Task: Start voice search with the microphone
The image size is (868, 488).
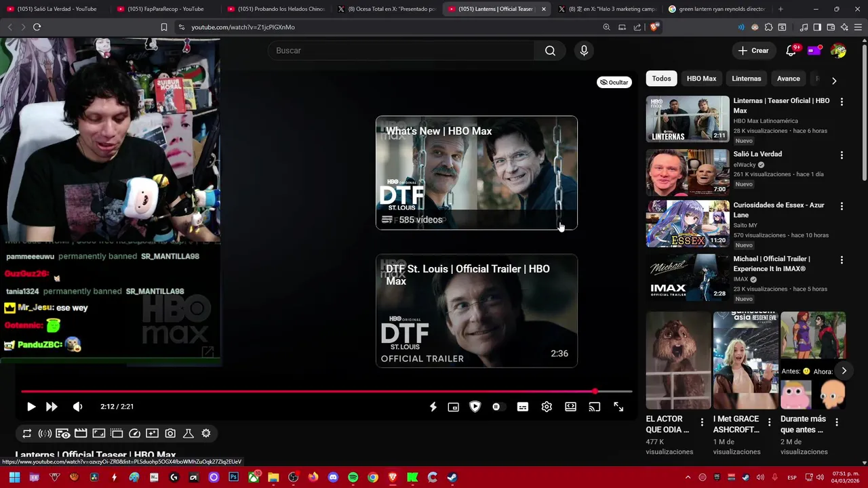Action: (584, 51)
